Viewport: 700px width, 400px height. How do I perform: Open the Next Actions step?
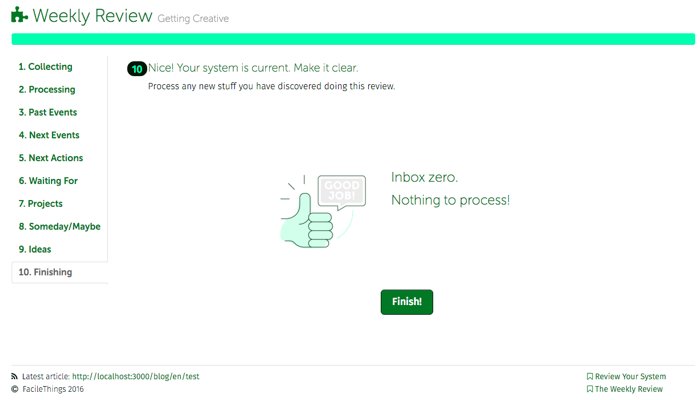[51, 158]
